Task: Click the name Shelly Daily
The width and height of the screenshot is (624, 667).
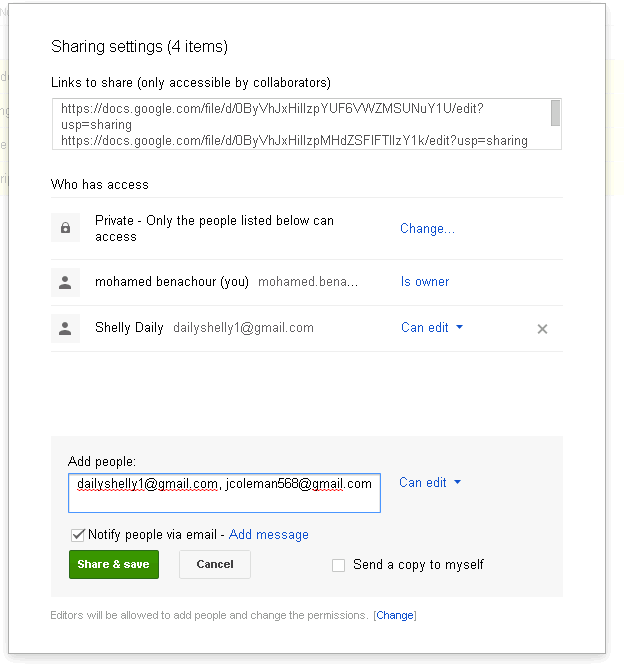Action: 129,328
